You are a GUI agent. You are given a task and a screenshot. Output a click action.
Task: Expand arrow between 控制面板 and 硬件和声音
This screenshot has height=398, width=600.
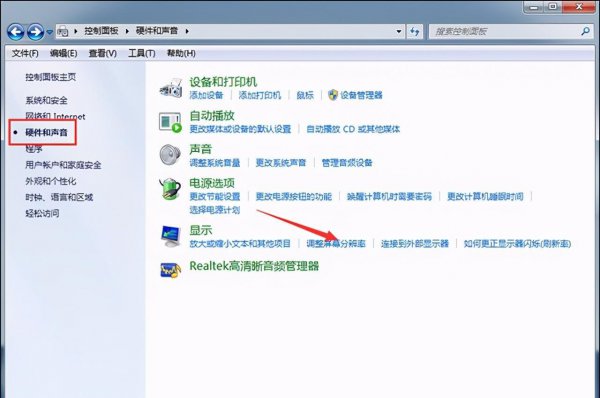127,31
